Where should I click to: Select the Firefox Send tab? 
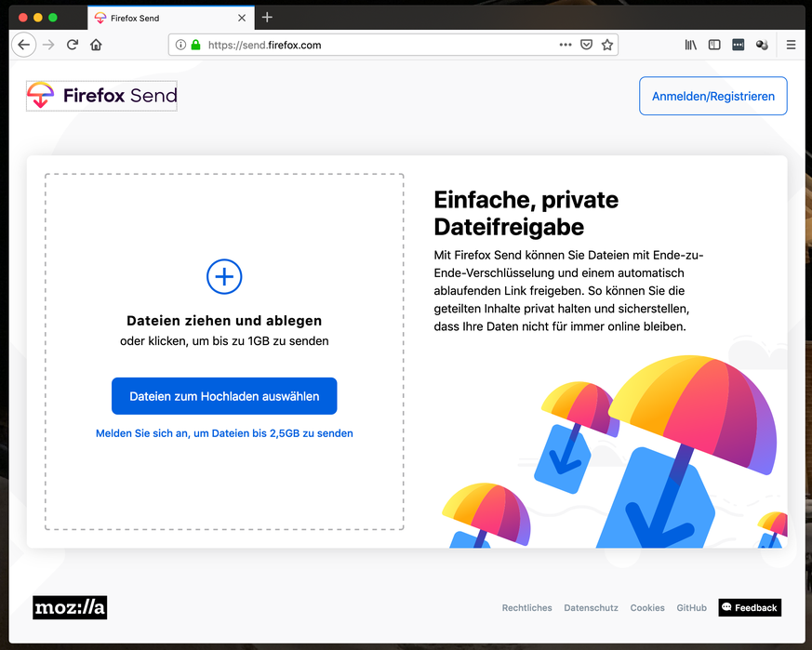(158, 18)
